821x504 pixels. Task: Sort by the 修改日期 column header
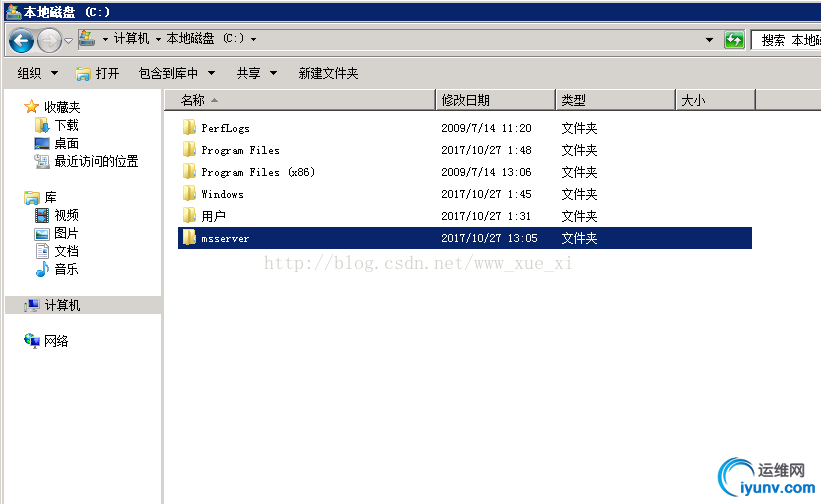coord(495,100)
